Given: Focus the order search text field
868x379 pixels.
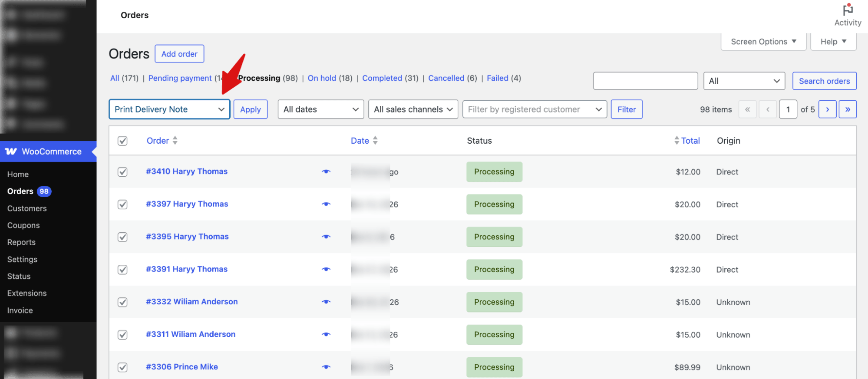Looking at the screenshot, I should (645, 81).
